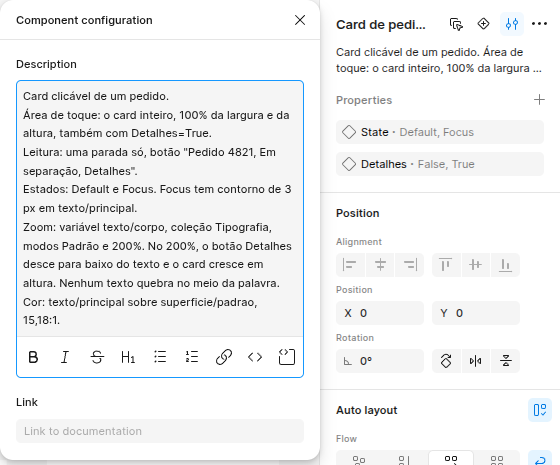Click the Rotation angle field
This screenshot has width=560, height=465.
pyautogui.click(x=380, y=361)
